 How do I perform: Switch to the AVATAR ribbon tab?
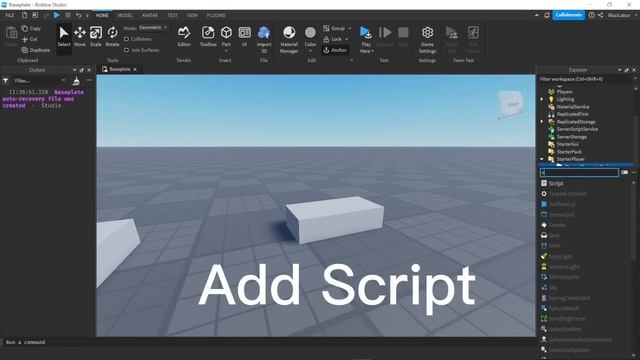[150, 15]
